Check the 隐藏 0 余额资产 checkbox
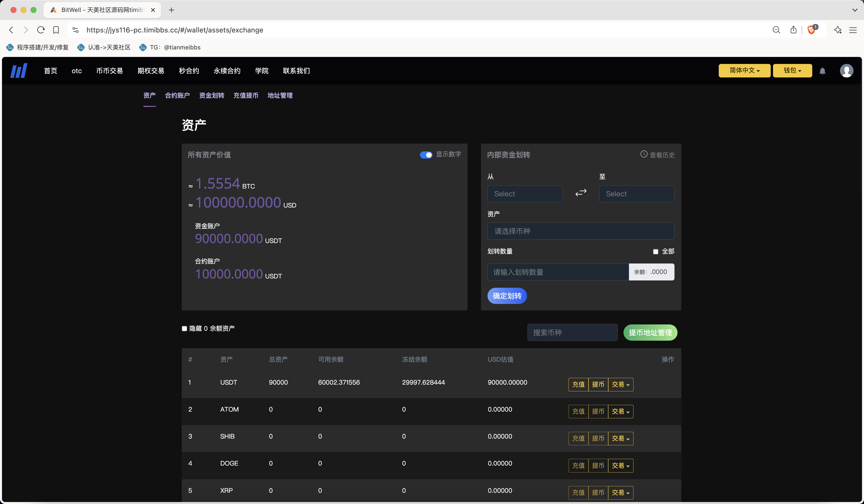 (184, 328)
